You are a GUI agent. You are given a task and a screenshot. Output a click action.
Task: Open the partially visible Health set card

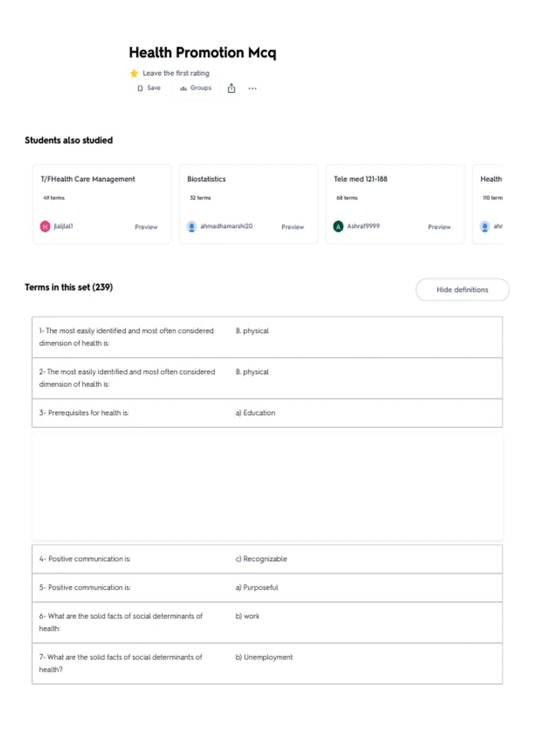[488, 204]
